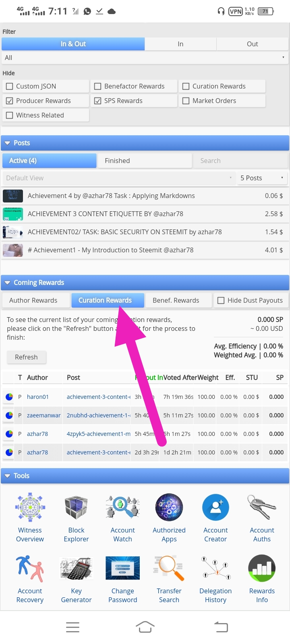The height and width of the screenshot is (644, 290).
Task: Open 2nubhd-achievement-1 post link
Action: tap(99, 415)
